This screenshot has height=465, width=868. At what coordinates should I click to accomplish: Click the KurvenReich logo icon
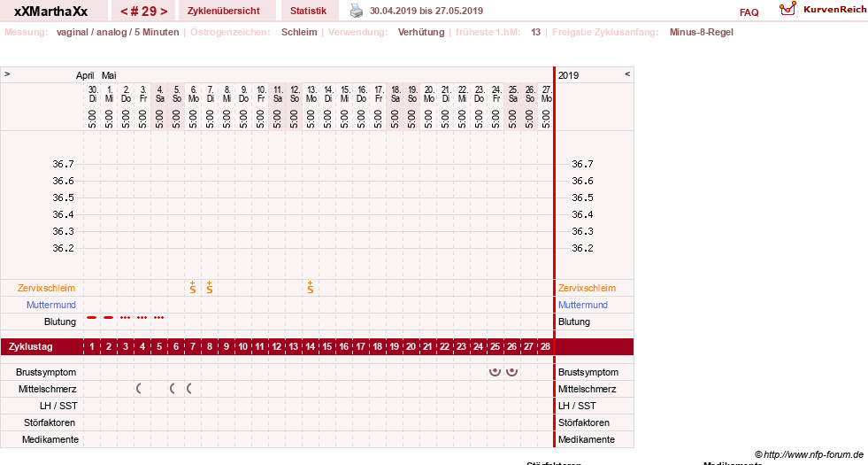point(787,9)
